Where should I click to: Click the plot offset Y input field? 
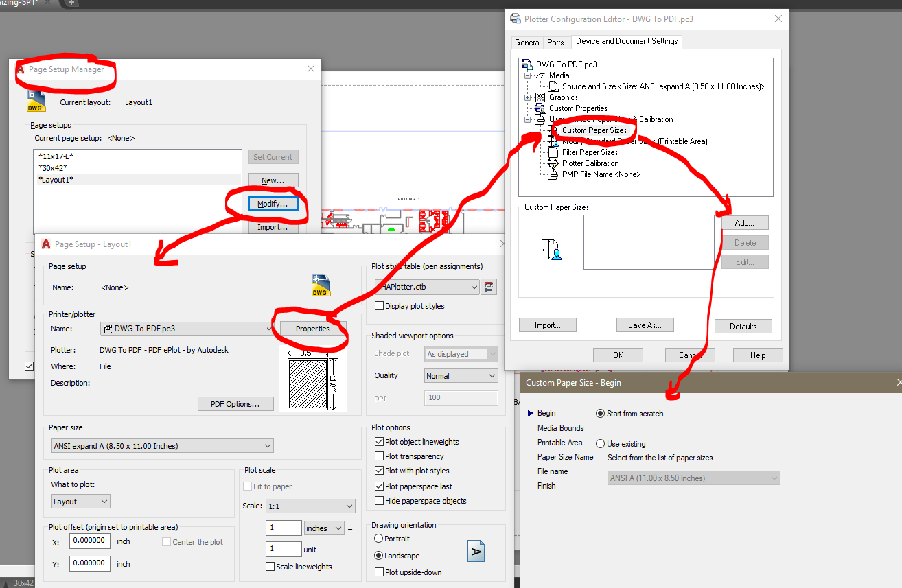click(90, 563)
